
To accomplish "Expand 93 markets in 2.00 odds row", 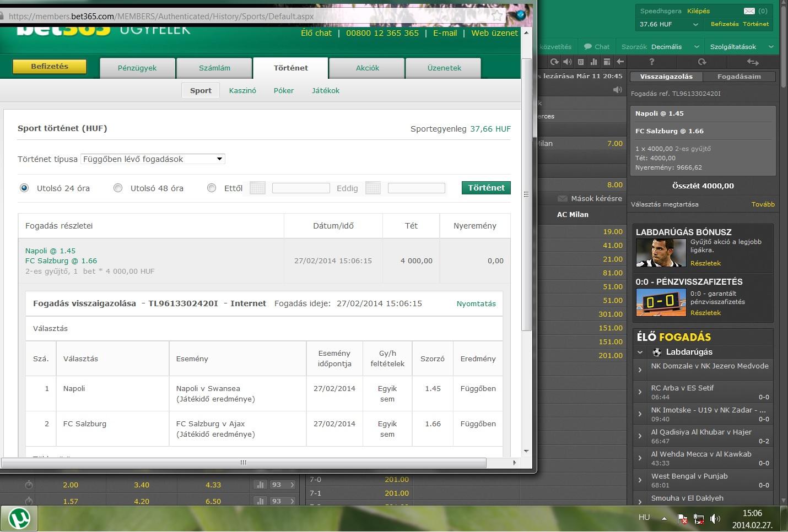I will tap(283, 485).
